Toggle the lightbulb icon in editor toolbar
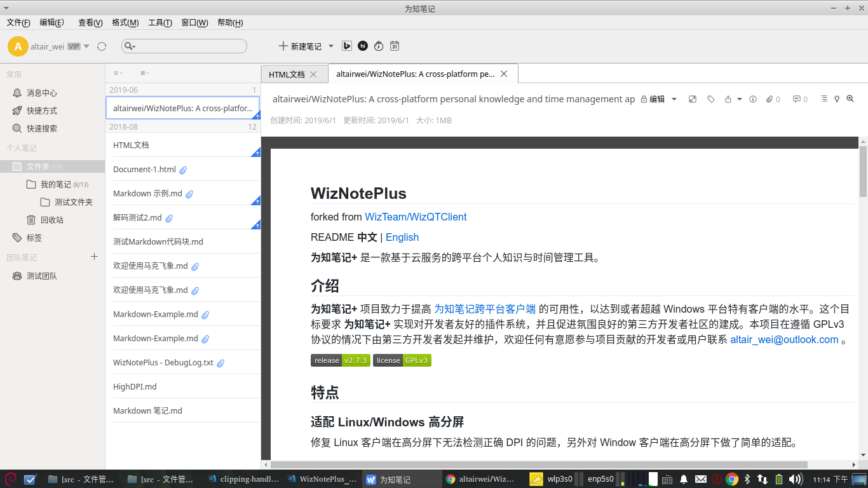Screen dimensions: 868x488 (x=837, y=99)
